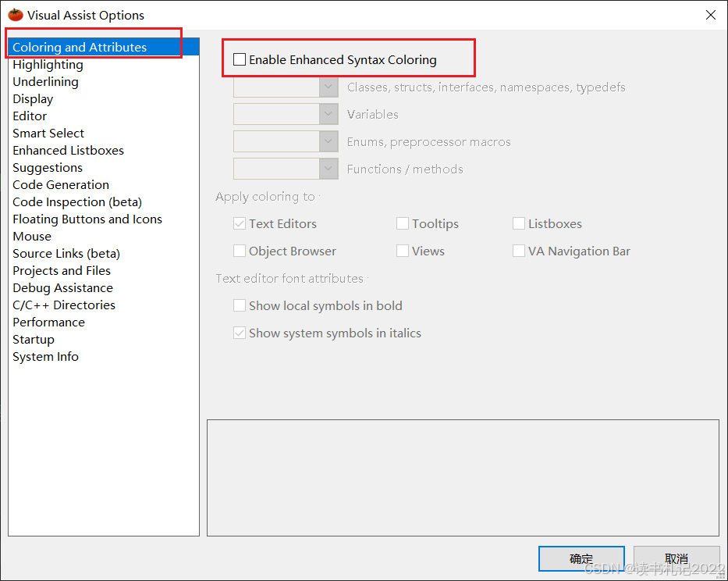Open the Startup options page

(x=104, y=339)
